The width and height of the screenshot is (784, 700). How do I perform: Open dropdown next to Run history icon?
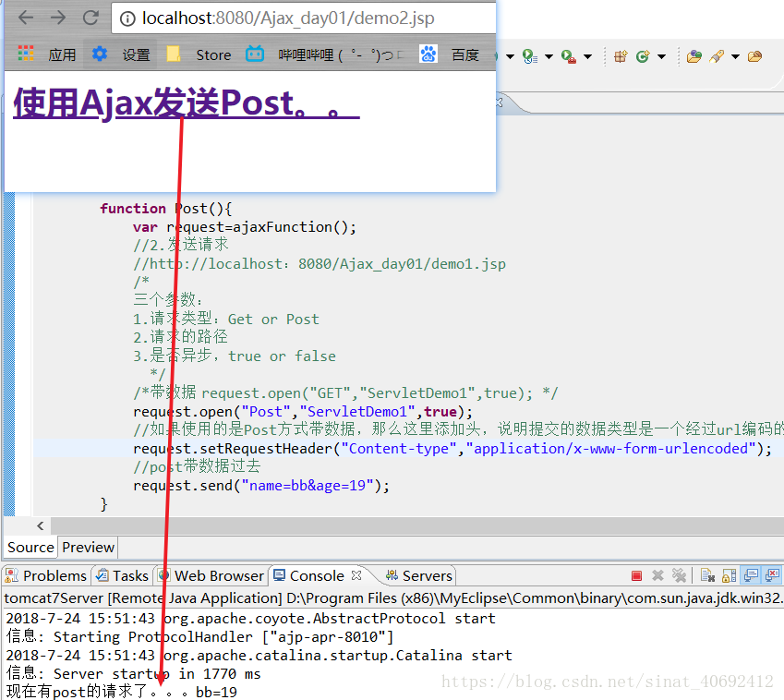(549, 56)
